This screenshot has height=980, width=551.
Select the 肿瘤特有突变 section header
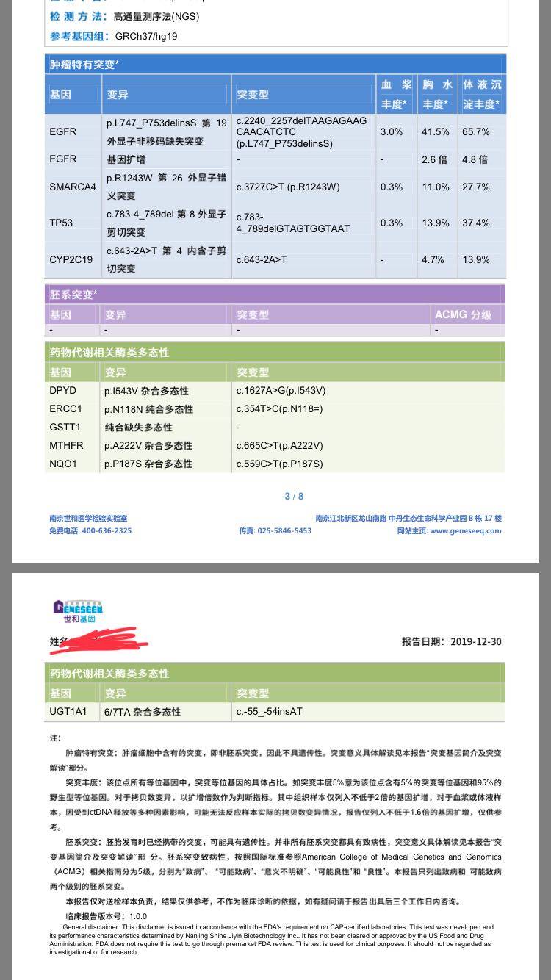pyautogui.click(x=84, y=65)
